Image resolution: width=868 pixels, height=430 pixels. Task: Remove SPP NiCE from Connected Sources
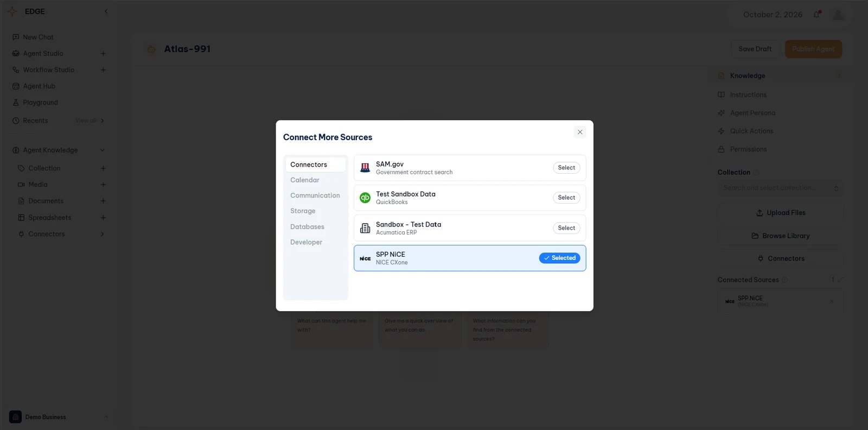coord(832,301)
